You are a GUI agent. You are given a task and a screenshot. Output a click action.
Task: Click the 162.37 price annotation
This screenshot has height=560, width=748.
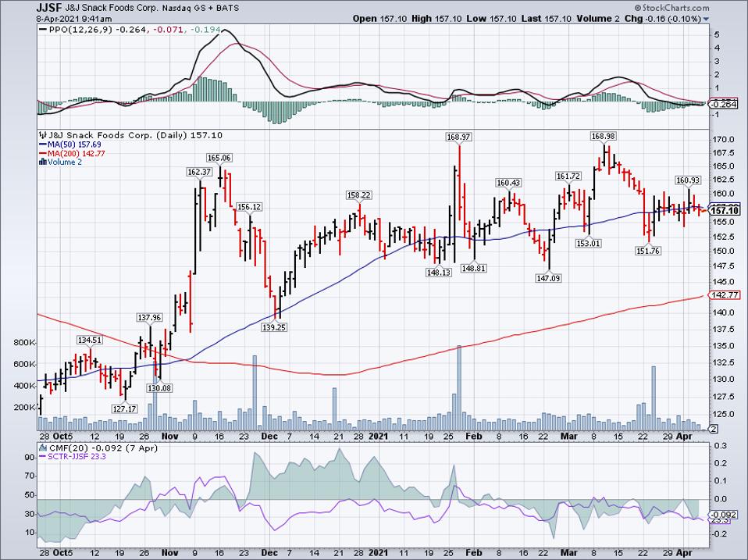click(x=198, y=172)
